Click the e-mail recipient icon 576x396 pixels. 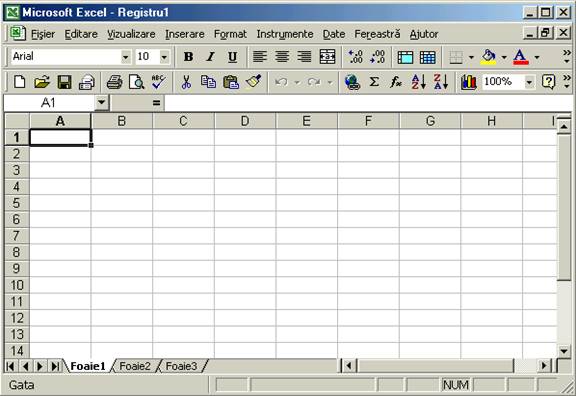(87, 82)
